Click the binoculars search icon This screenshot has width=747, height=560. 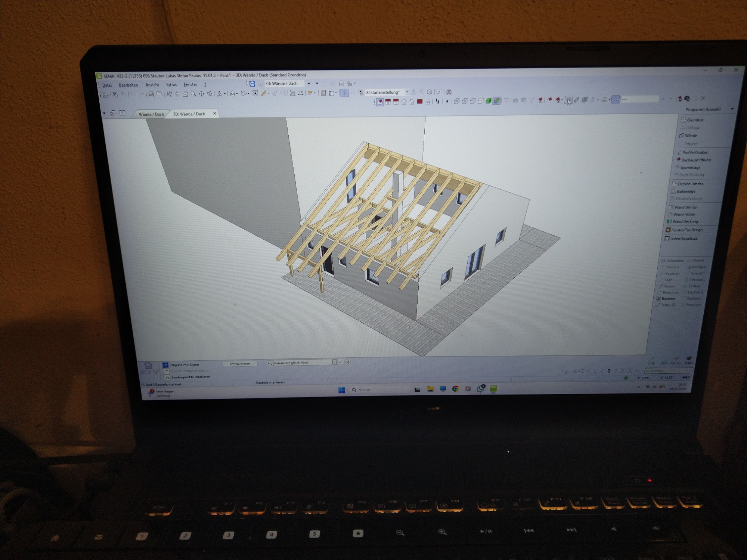click(x=449, y=92)
